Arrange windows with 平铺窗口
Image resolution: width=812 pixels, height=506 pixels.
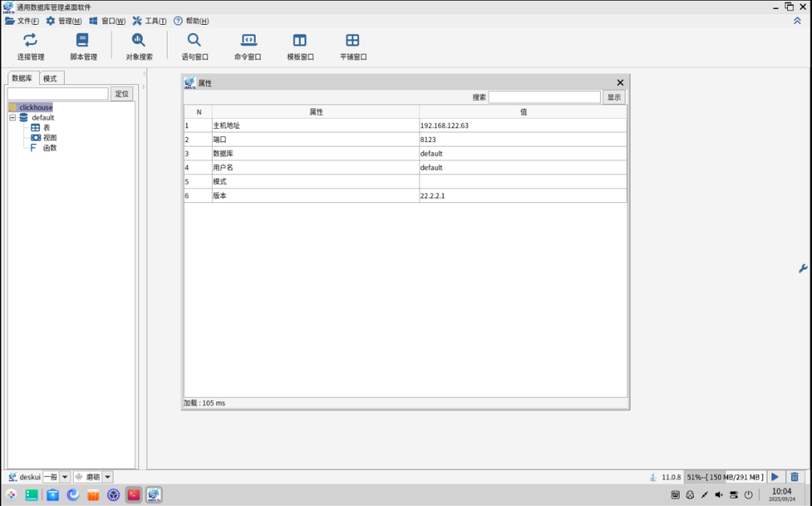click(353, 47)
